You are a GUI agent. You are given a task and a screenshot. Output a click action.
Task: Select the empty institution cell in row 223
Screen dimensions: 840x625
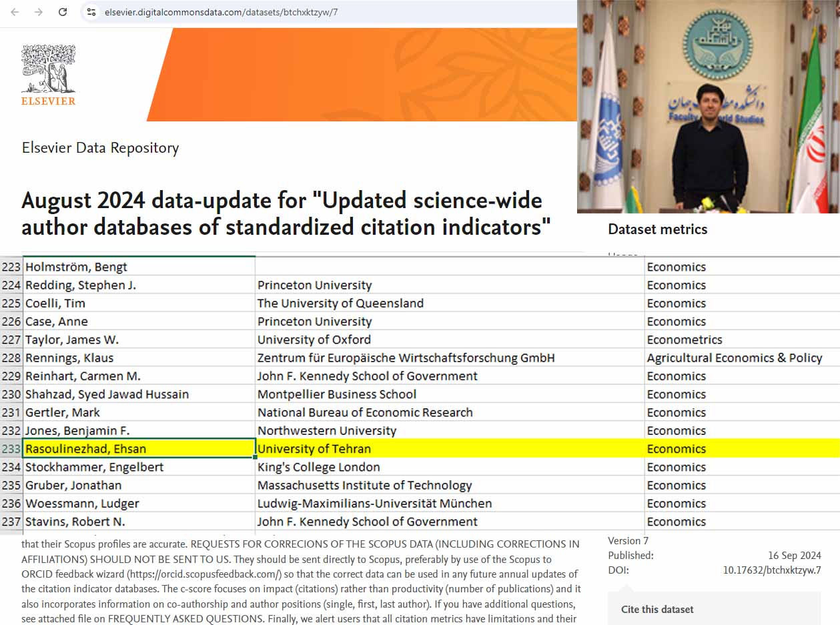(450, 267)
